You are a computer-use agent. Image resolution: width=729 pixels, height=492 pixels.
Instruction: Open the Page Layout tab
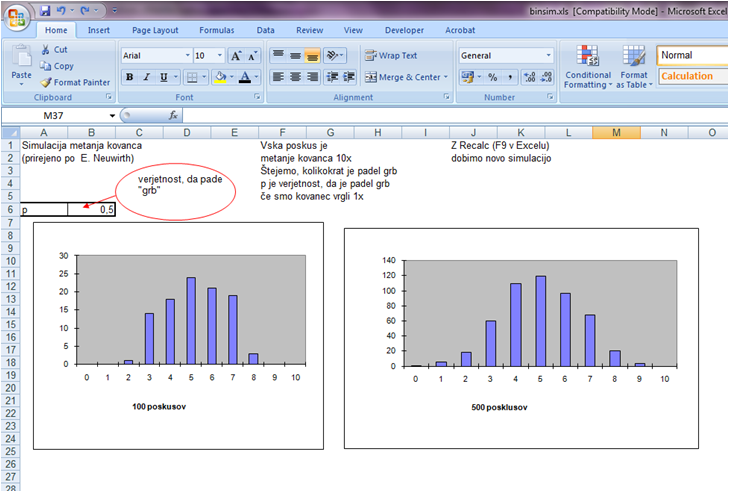click(157, 30)
